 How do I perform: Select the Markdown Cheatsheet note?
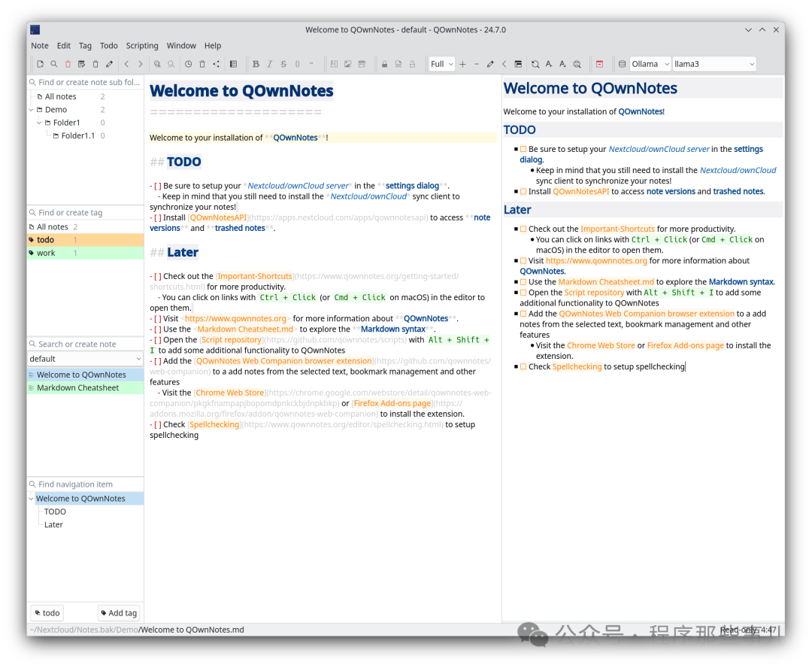(86, 387)
